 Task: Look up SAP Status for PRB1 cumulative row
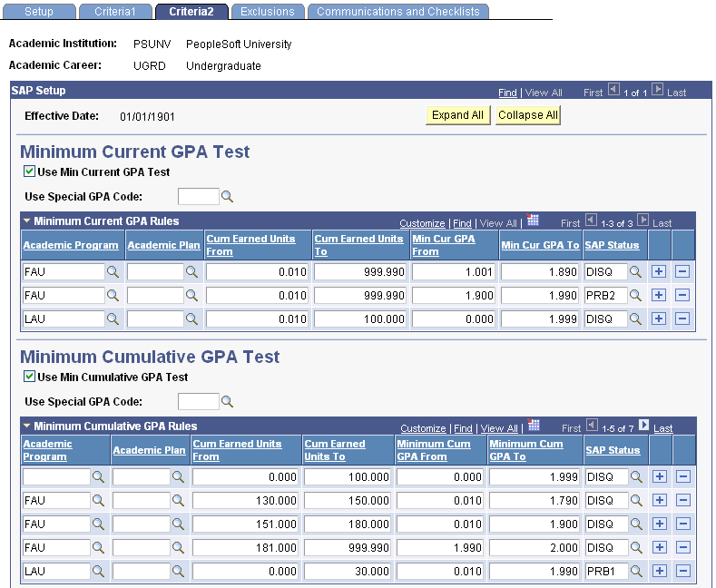pyautogui.click(x=636, y=571)
